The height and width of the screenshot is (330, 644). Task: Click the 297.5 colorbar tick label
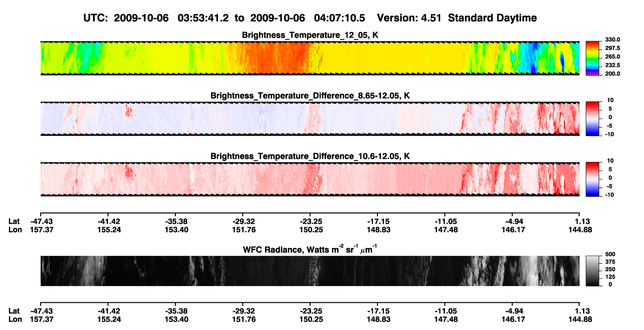(612, 48)
